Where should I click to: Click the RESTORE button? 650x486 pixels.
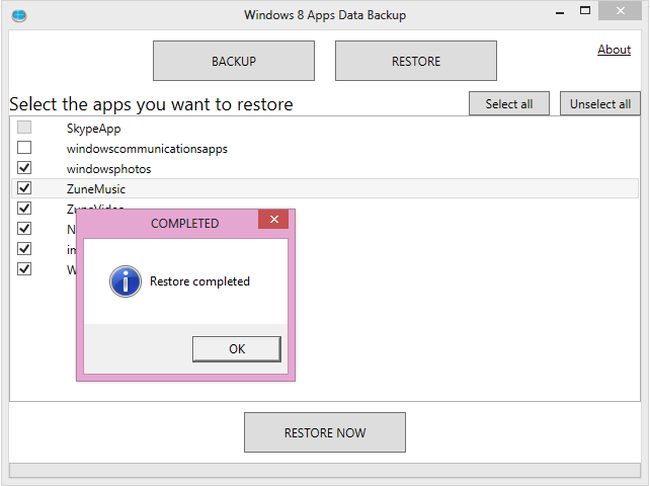click(416, 61)
